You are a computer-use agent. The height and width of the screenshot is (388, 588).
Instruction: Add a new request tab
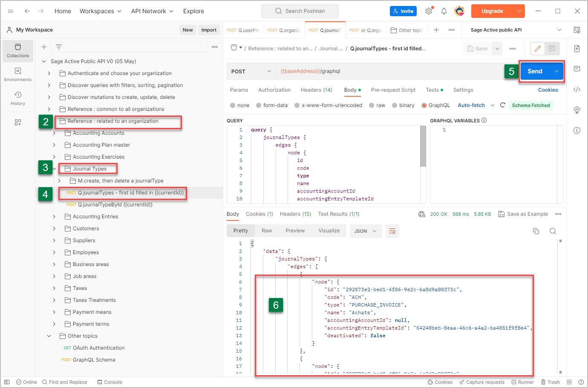tap(436, 30)
